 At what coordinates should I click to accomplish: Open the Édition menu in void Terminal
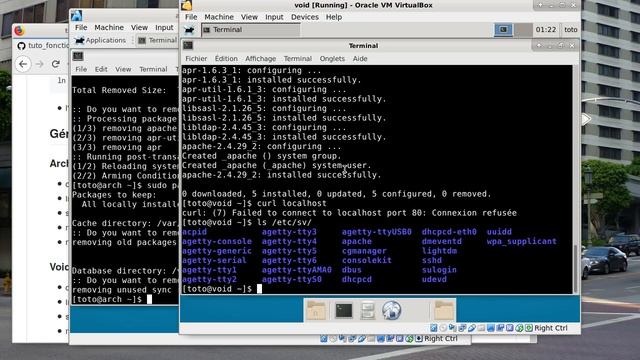pyautogui.click(x=226, y=59)
